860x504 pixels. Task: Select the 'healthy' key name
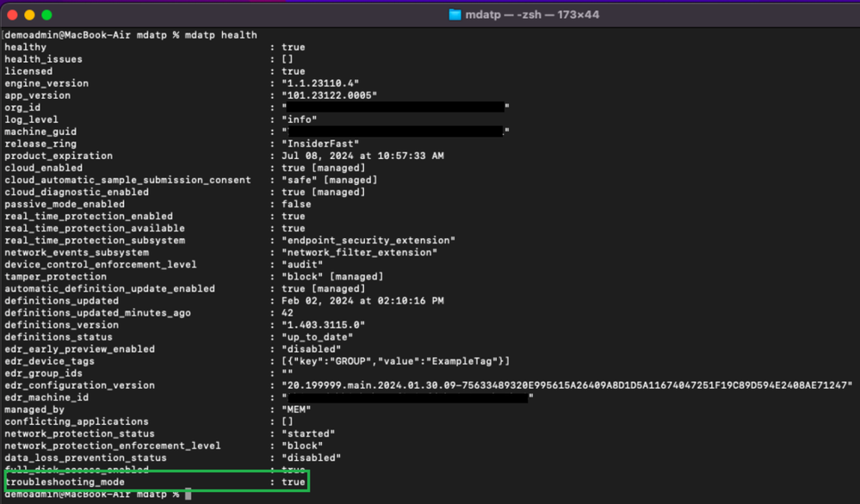click(25, 47)
